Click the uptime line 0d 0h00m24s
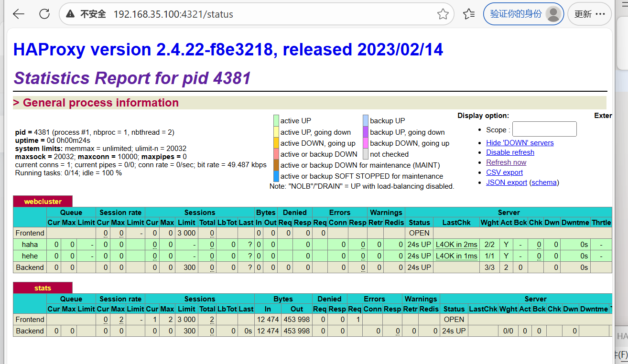The width and height of the screenshot is (628, 364). [53, 140]
